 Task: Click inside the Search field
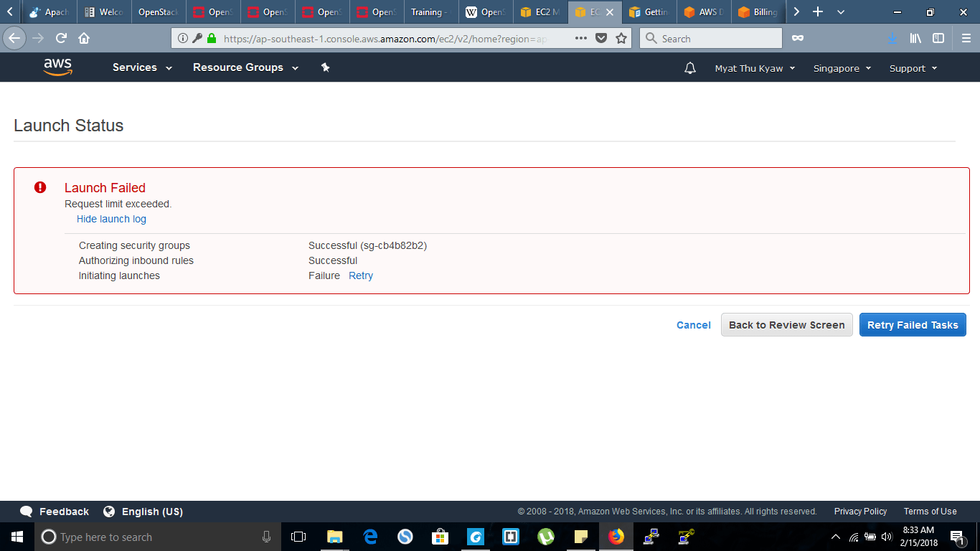pos(710,38)
